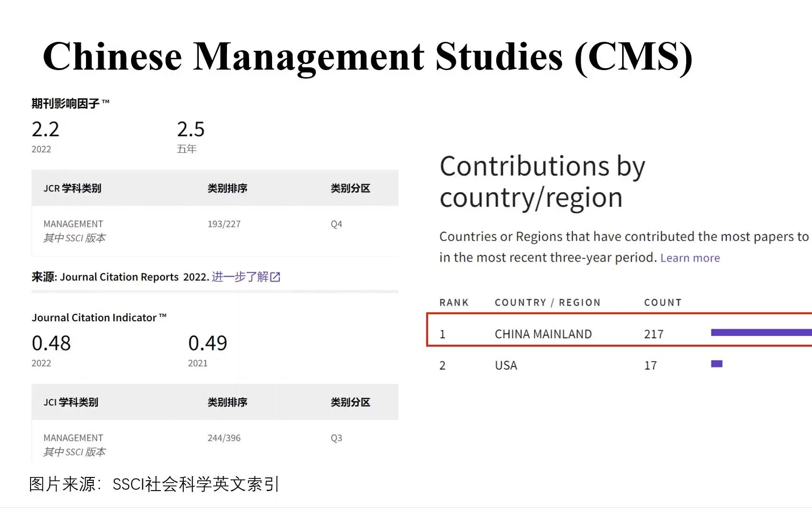Screen dimensions: 812x508
Task: Open the Learn more link
Action: click(690, 258)
